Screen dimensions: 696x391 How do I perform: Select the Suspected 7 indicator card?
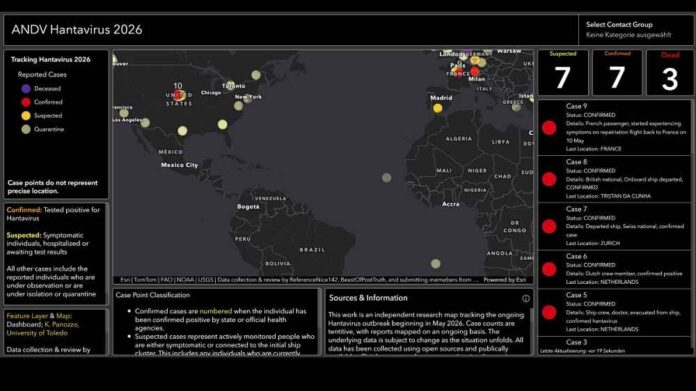point(563,72)
